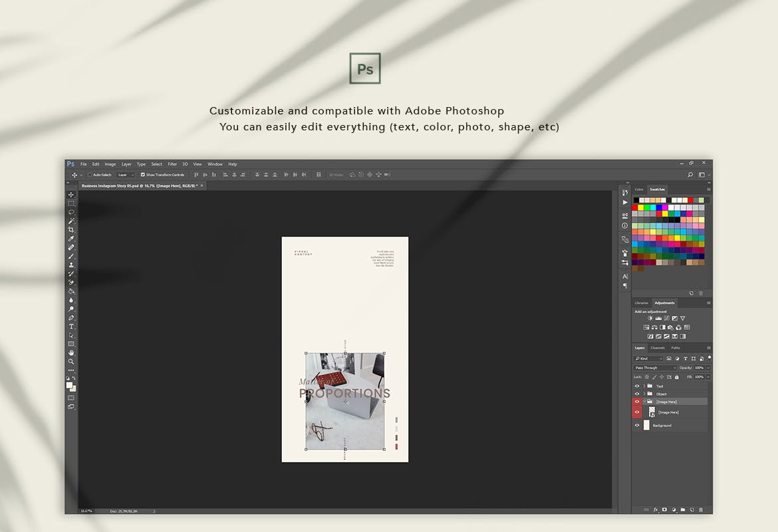Screen dimensions: 778x532
Task: Close the Business Instagram Story 05.psd tab
Action: pyautogui.click(x=202, y=186)
